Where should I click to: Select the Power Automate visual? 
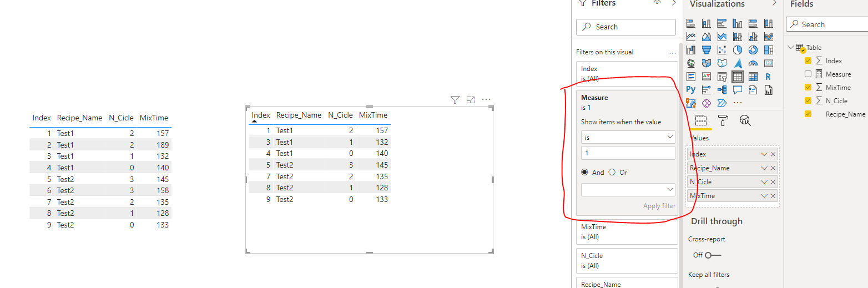click(722, 103)
